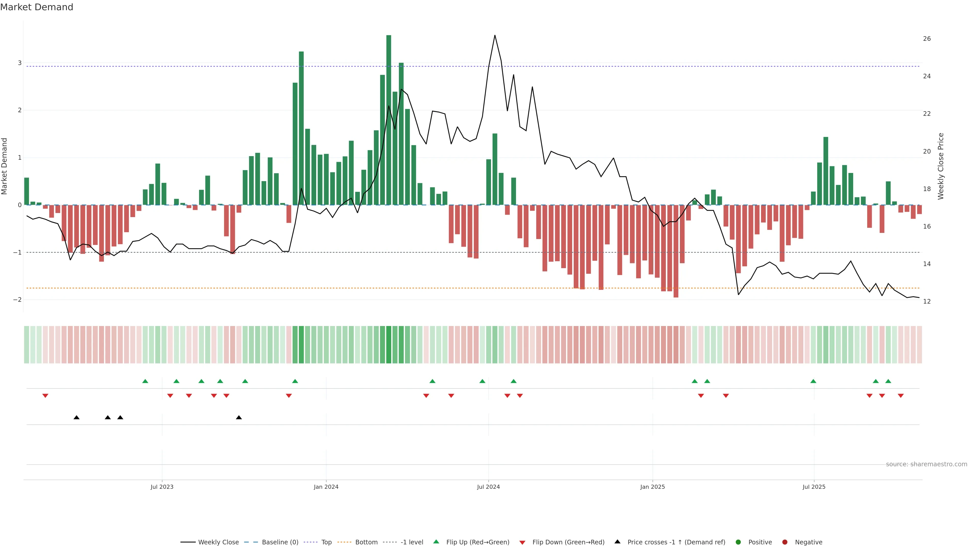Screen dimensions: 980x551
Task: Click red Flip Down triangle legend icon
Action: pos(522,542)
